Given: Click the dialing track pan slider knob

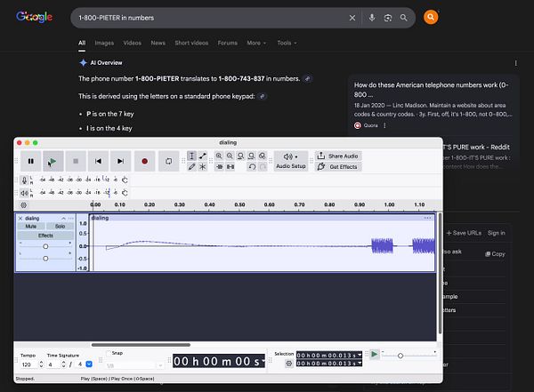Looking at the screenshot, I should (45, 259).
